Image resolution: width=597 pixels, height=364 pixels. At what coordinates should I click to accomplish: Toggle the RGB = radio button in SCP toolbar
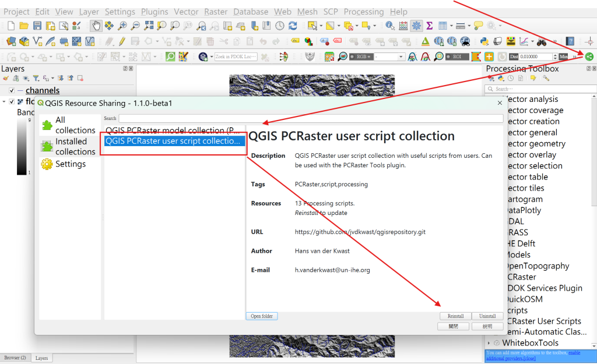pos(352,56)
